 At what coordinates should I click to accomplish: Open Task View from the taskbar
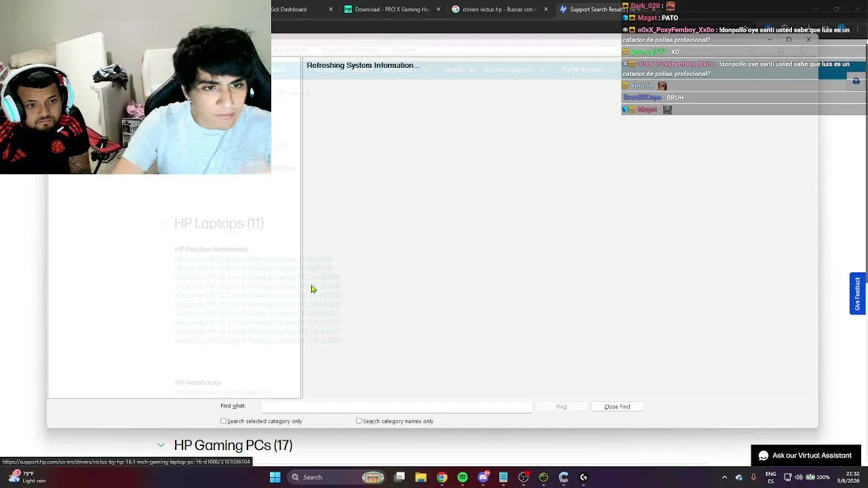click(400, 477)
